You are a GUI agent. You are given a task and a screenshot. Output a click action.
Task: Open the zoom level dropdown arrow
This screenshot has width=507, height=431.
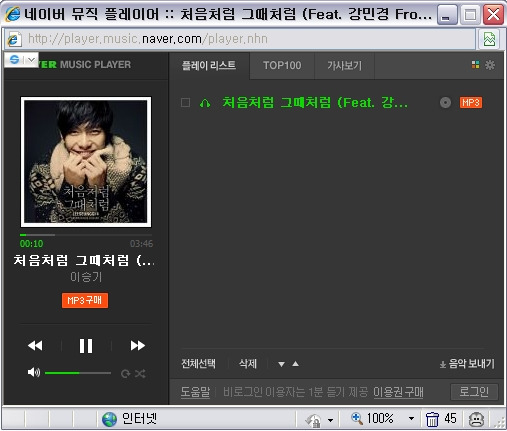click(412, 419)
